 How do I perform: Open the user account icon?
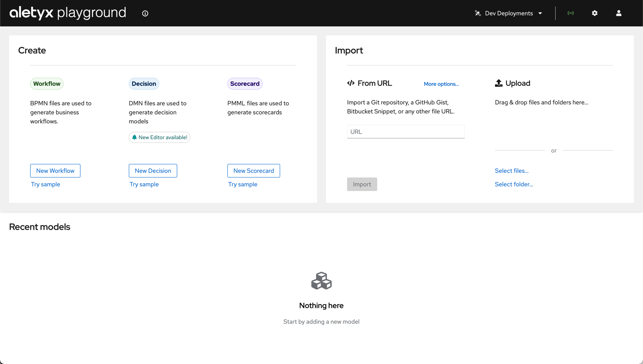pos(619,13)
